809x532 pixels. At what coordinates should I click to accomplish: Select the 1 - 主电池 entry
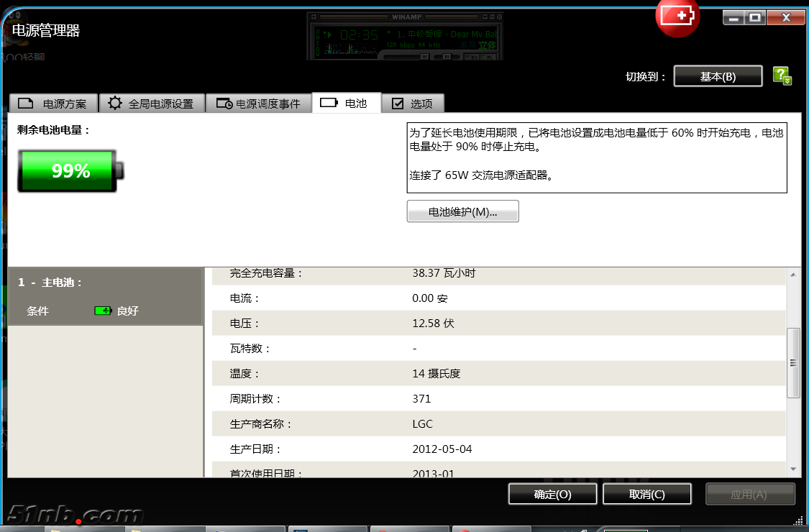tap(105, 296)
